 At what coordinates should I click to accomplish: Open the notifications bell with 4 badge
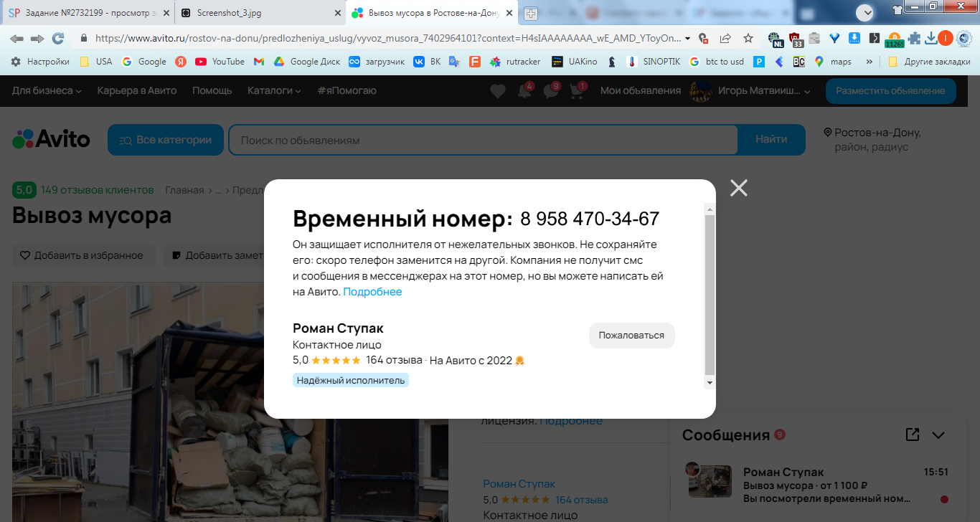coord(525,91)
